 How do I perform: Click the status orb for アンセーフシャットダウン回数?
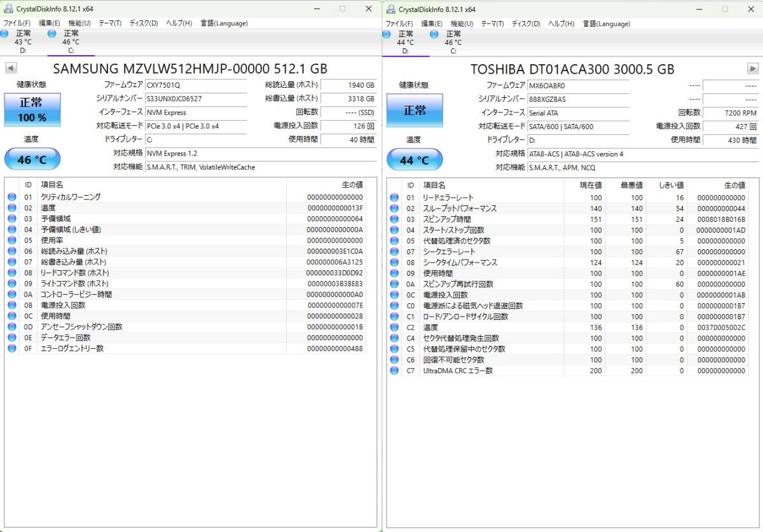[11, 327]
